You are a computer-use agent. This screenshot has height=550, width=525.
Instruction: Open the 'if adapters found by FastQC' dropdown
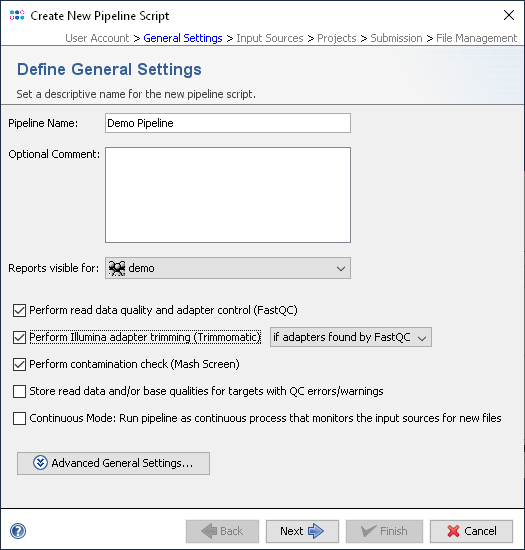(351, 337)
